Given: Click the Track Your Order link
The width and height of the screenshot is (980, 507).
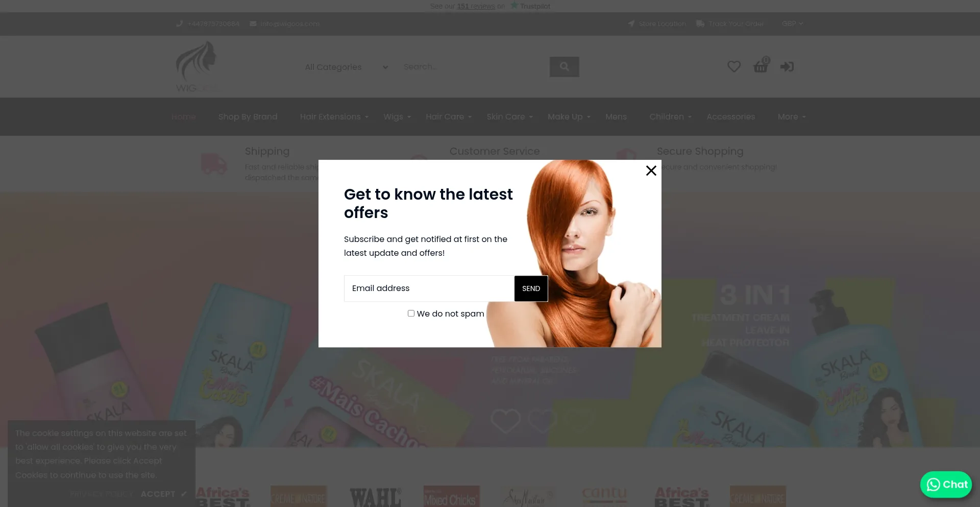Looking at the screenshot, I should click(736, 23).
